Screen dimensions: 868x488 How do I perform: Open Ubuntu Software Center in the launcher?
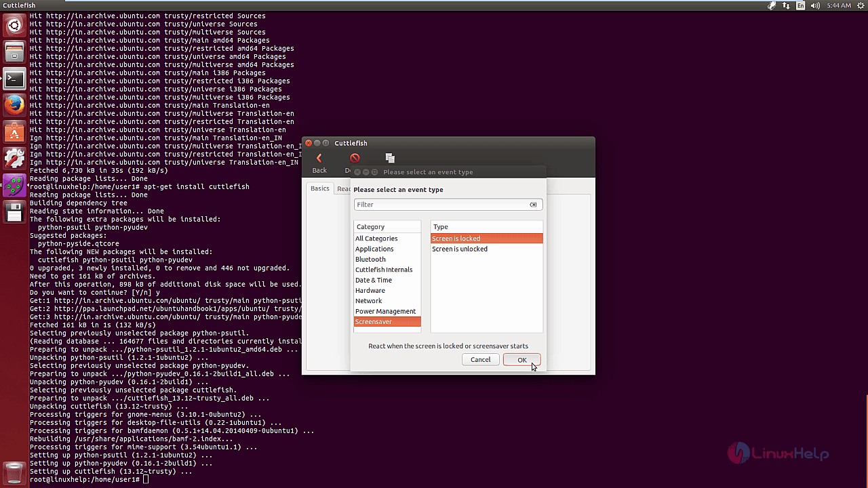[14, 131]
